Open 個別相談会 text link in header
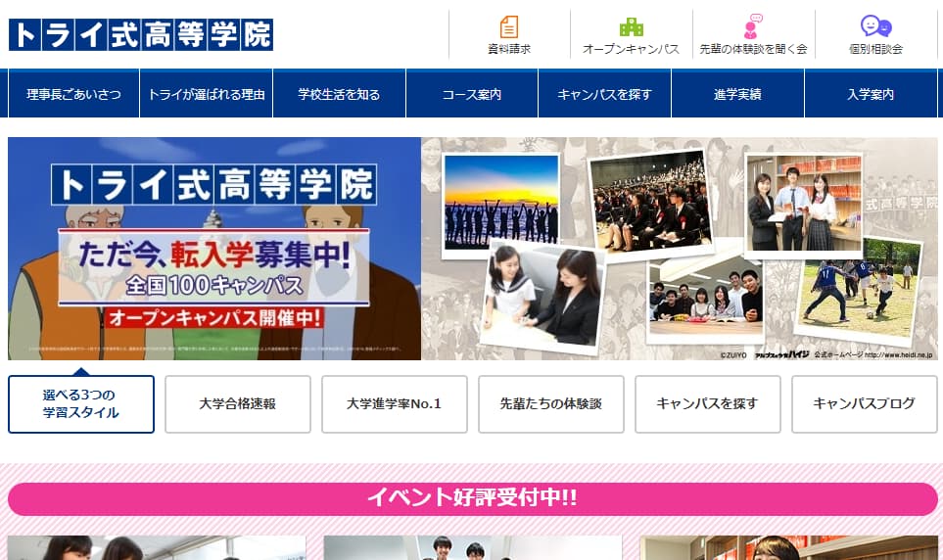 coord(875,49)
